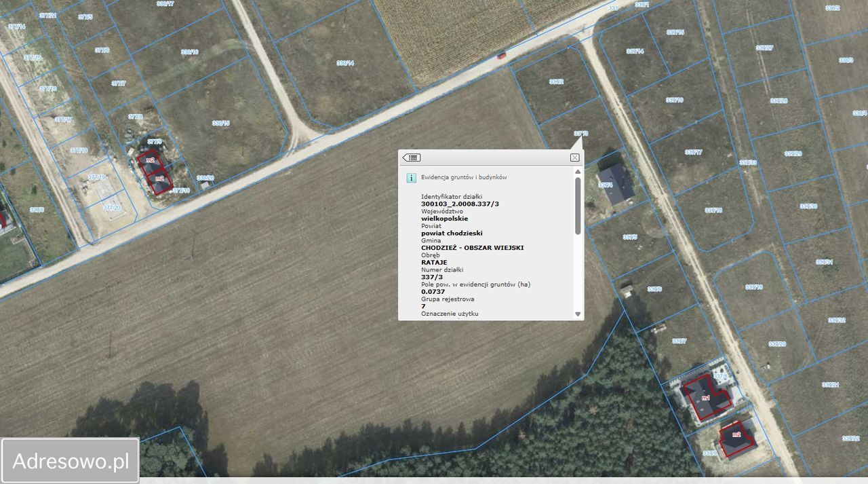Click parcel label 377/19

pos(96,177)
